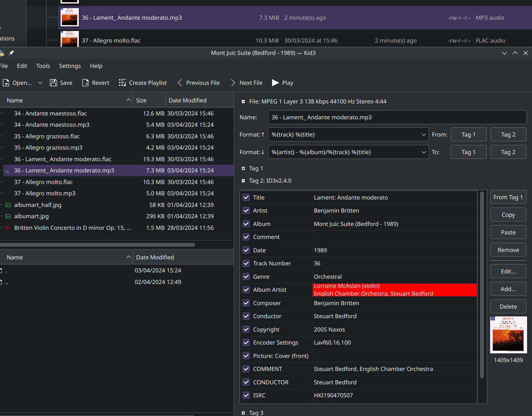532x416 pixels.
Task: Click the Save toolbar icon
Action: (x=54, y=83)
